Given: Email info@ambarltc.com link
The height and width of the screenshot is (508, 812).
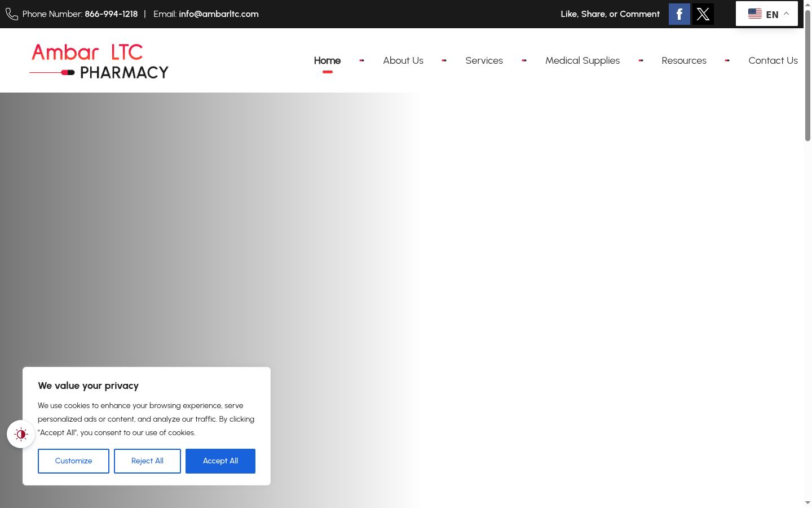Looking at the screenshot, I should (x=219, y=14).
